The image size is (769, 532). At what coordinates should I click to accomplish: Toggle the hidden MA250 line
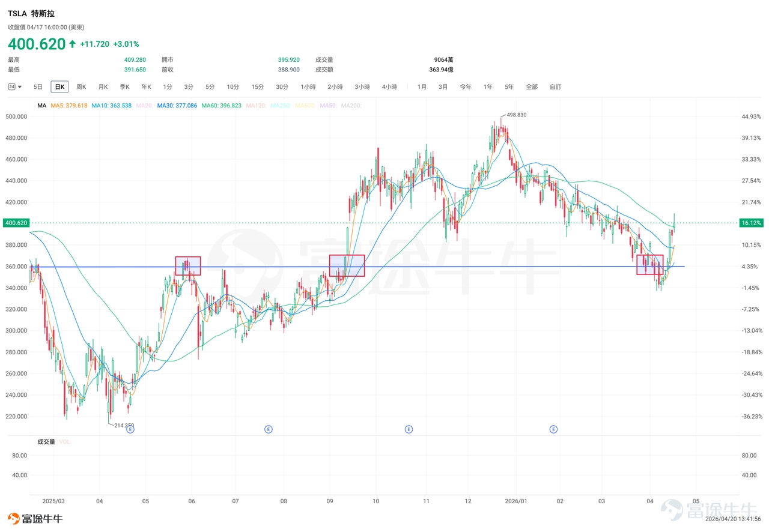pos(281,106)
